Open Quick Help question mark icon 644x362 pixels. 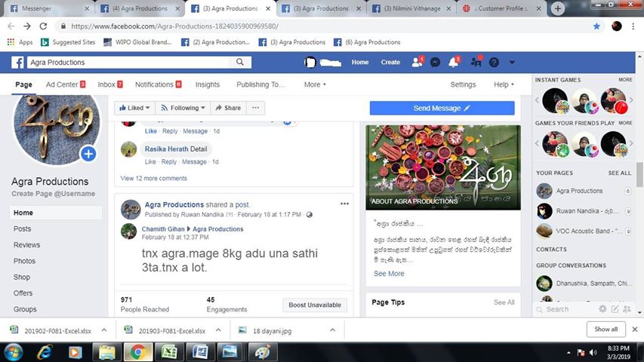point(494,63)
